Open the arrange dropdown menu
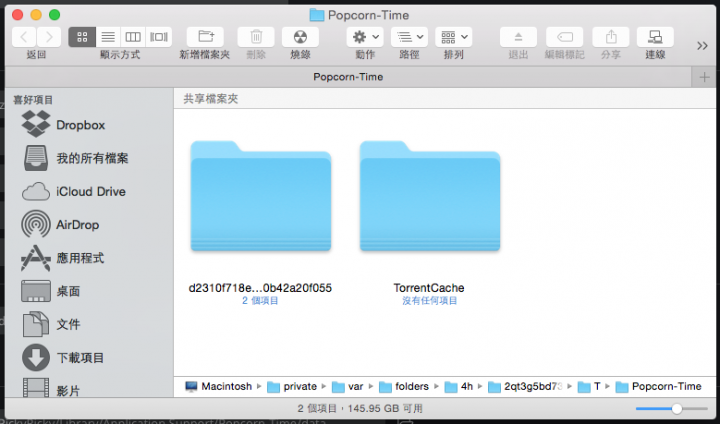This screenshot has width=720, height=424. pyautogui.click(x=453, y=37)
